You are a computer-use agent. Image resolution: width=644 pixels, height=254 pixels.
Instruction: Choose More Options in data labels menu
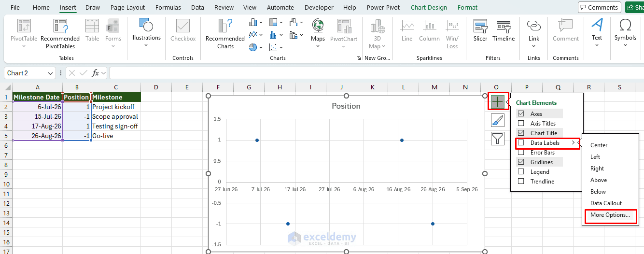pos(610,215)
